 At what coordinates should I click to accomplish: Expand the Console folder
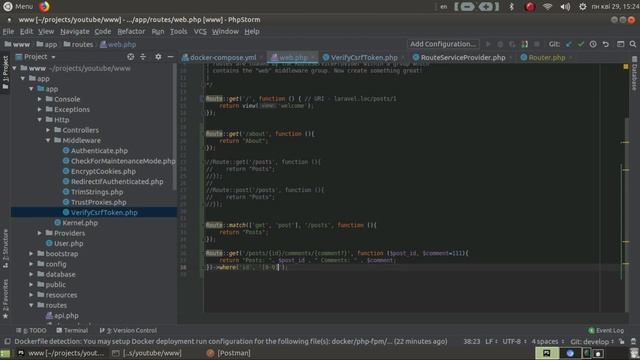[40, 99]
